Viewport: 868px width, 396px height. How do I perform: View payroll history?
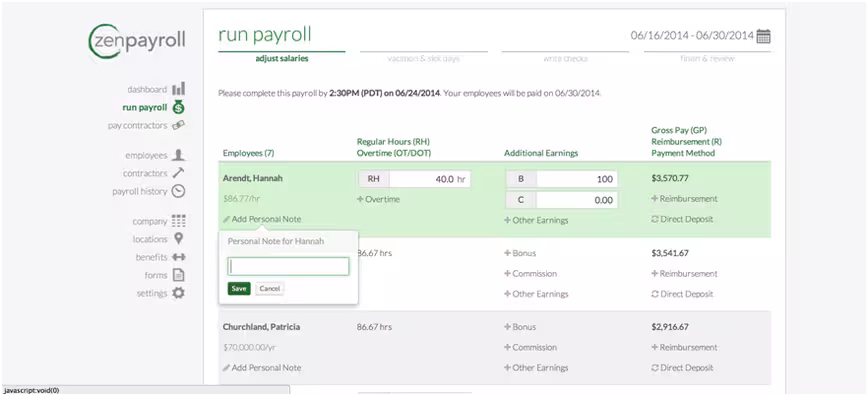coord(140,192)
